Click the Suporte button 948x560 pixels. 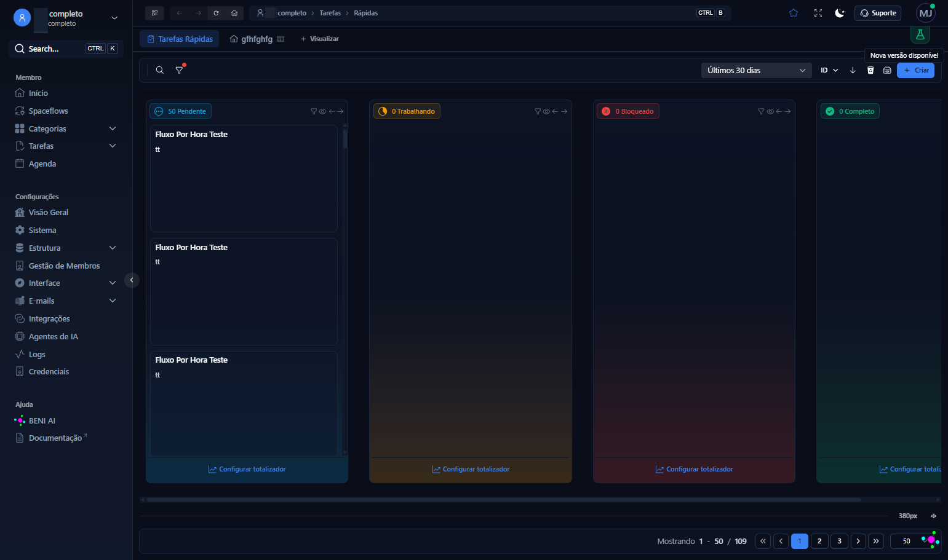878,13
